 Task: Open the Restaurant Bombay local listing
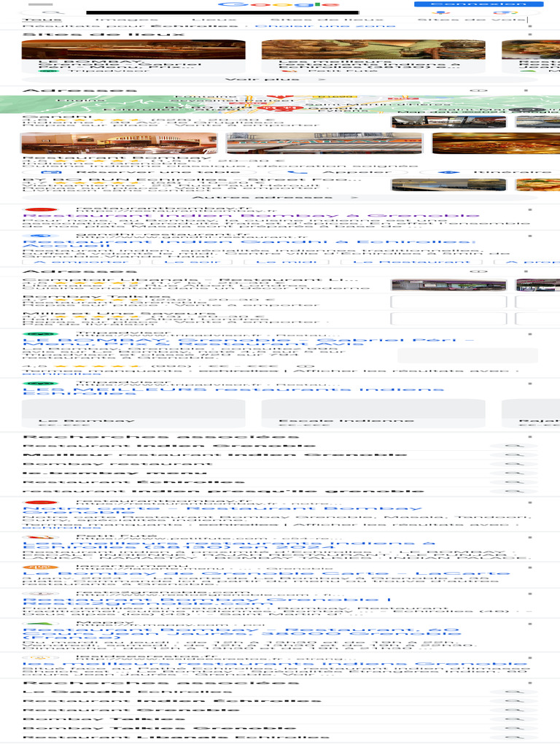[x=219, y=162]
